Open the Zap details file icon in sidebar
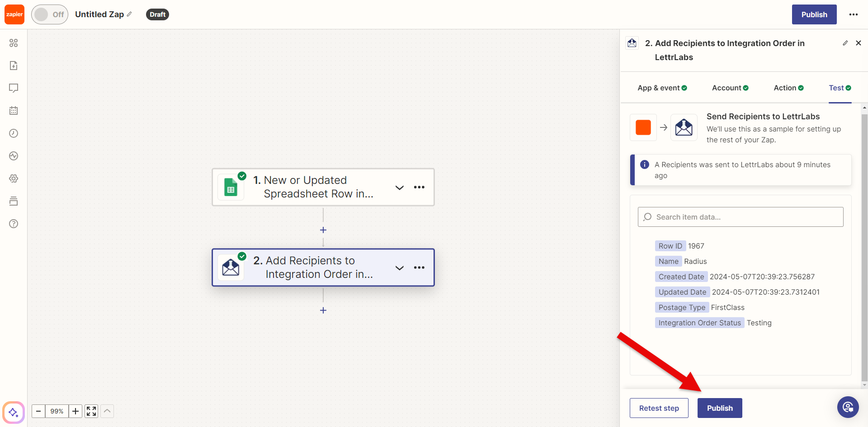868x427 pixels. 14,66
